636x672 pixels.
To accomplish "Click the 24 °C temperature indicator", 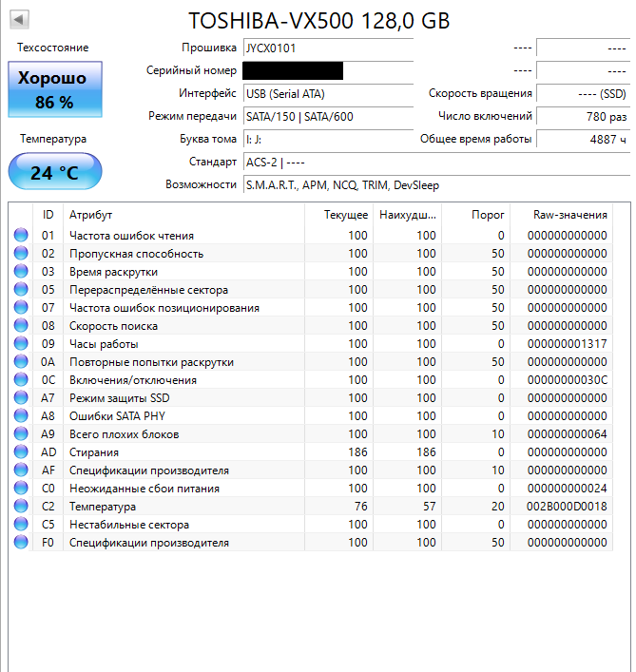I will pyautogui.click(x=55, y=171).
